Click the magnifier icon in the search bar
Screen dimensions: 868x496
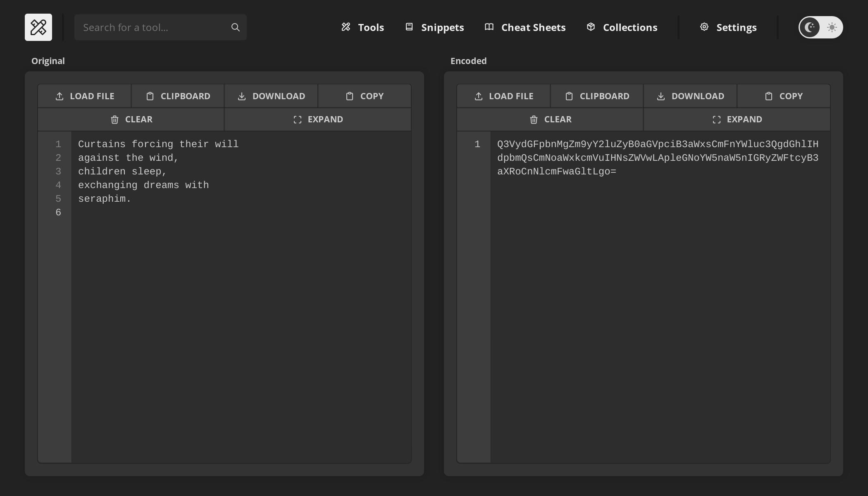pos(235,27)
